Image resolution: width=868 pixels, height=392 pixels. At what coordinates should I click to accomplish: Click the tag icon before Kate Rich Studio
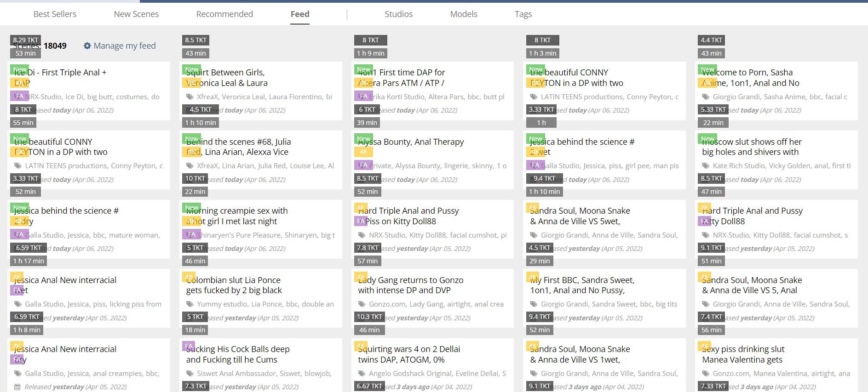coord(706,166)
